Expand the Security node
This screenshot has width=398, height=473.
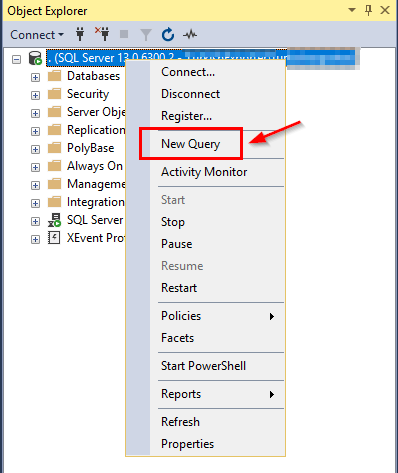point(35,95)
